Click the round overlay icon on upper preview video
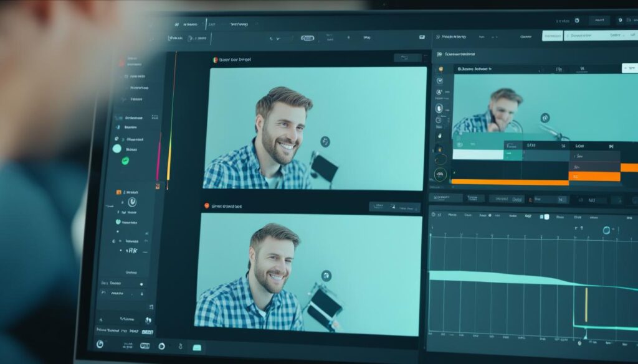 pyautogui.click(x=325, y=141)
